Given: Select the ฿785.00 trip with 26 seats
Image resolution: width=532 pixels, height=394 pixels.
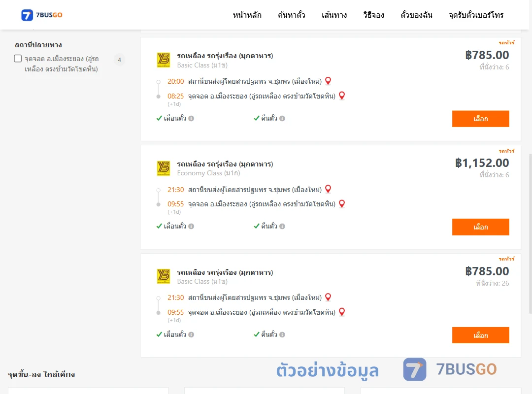Looking at the screenshot, I should coord(480,335).
